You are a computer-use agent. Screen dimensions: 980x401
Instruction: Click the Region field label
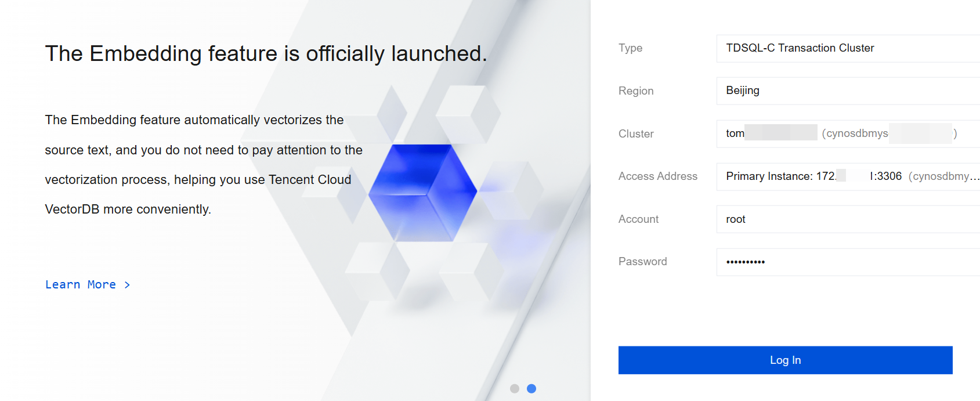636,91
